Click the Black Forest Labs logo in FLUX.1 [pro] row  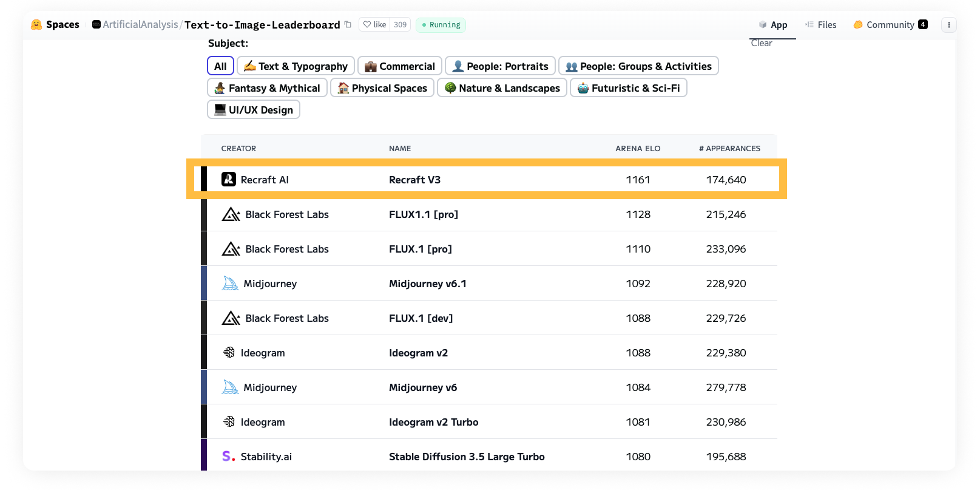click(x=231, y=249)
